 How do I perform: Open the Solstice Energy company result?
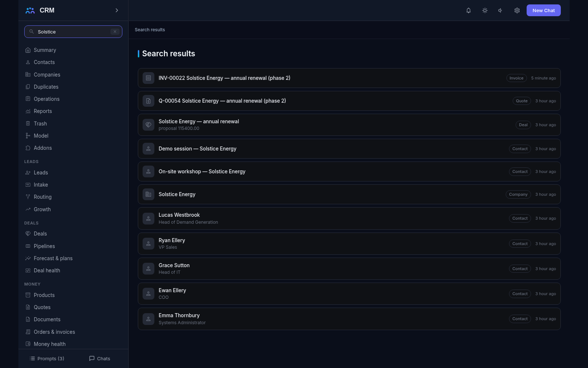point(349,194)
